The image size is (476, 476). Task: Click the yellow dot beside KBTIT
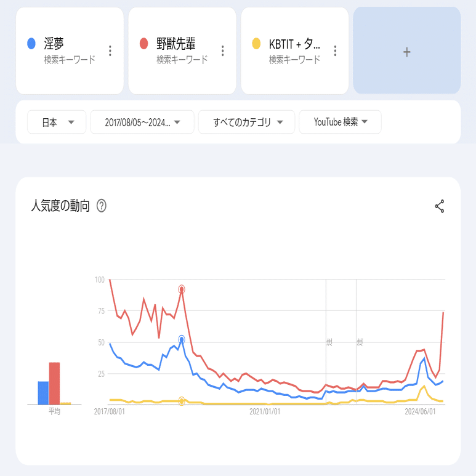(x=256, y=44)
